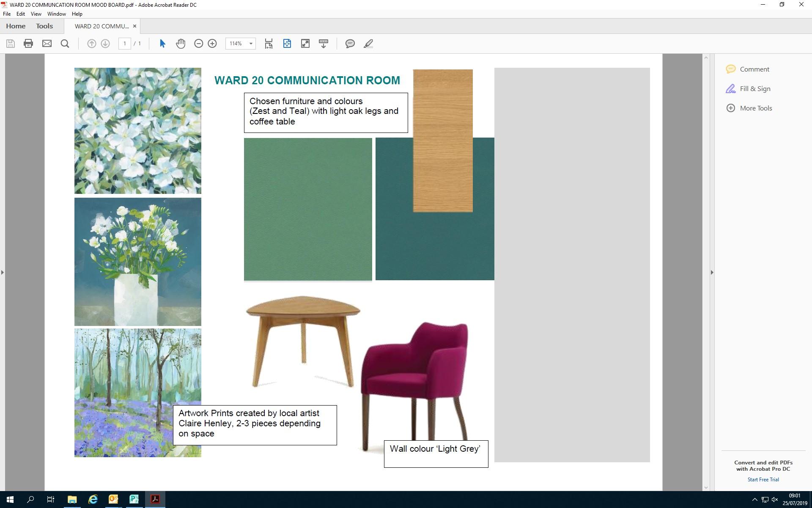Image resolution: width=812 pixels, height=508 pixels.
Task: Select the WARD 20 COMMU... document tab
Action: [x=101, y=26]
